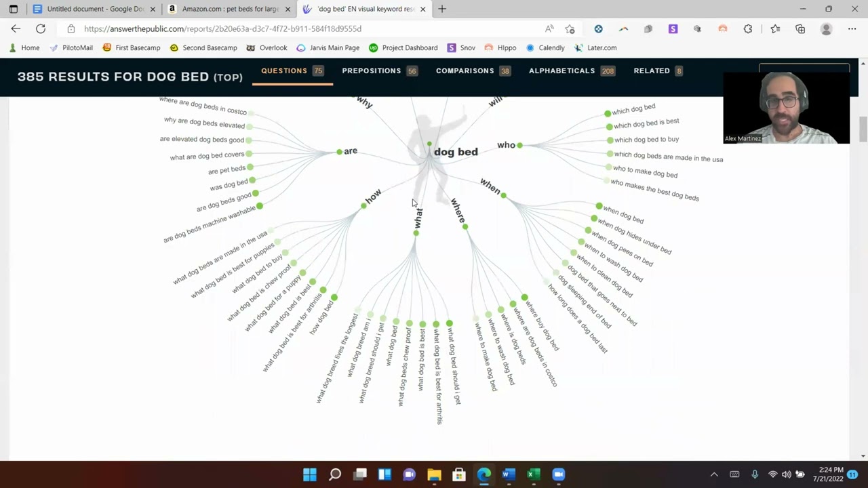Open Excel from the taskbar
The height and width of the screenshot is (488, 868).
(534, 474)
